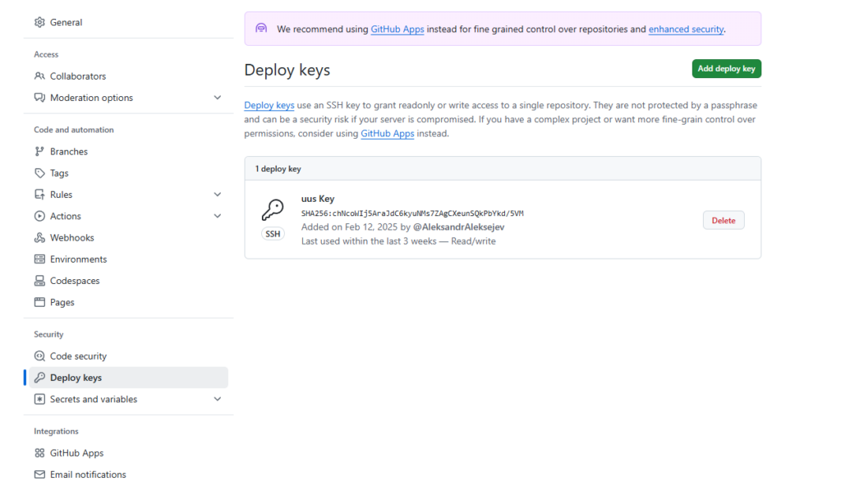The height and width of the screenshot is (504, 841).
Task: Click the "Last used within the last 3 weeks" text
Action: 369,241
